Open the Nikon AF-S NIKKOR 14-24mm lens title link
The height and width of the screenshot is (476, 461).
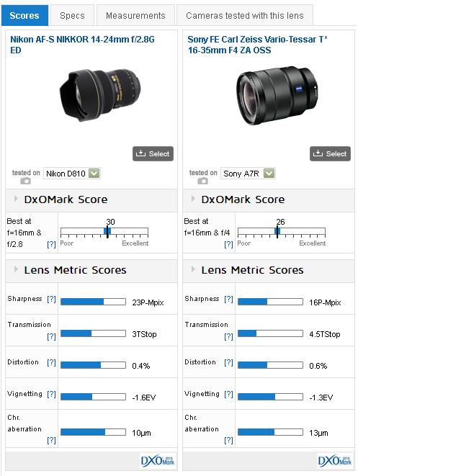[x=82, y=45]
